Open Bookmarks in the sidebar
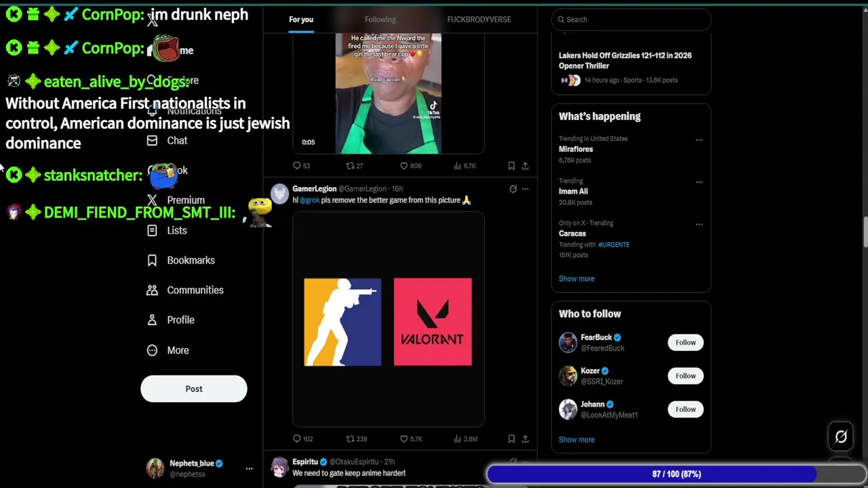The width and height of the screenshot is (868, 488). [x=181, y=260]
